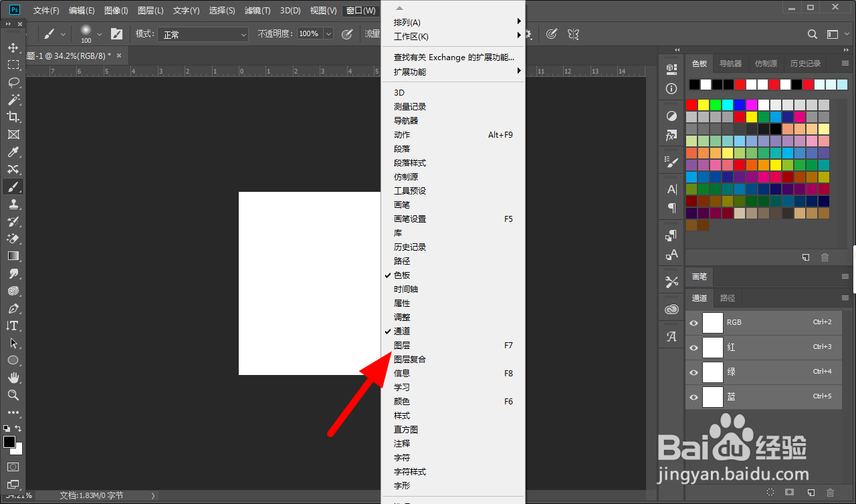
Task: Toggle Quick Mask mode icon
Action: [13, 467]
